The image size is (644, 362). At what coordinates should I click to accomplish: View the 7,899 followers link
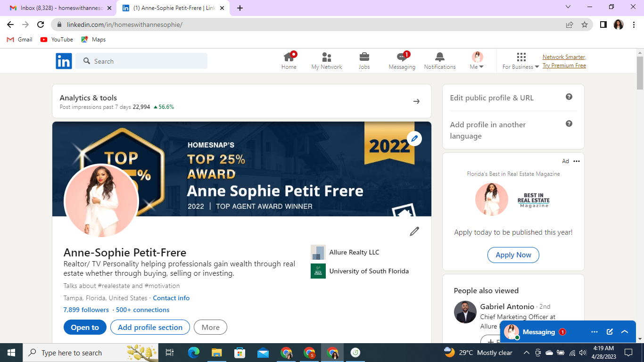86,310
